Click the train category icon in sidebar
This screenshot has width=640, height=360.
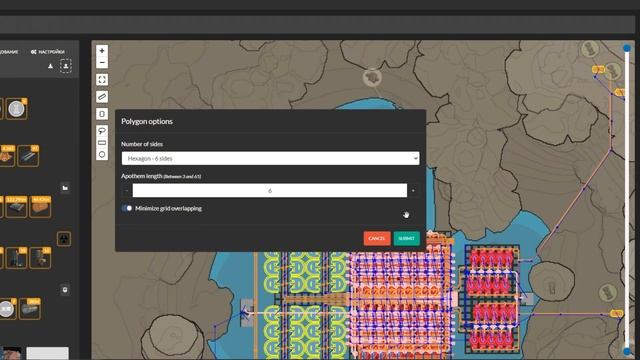[65, 290]
